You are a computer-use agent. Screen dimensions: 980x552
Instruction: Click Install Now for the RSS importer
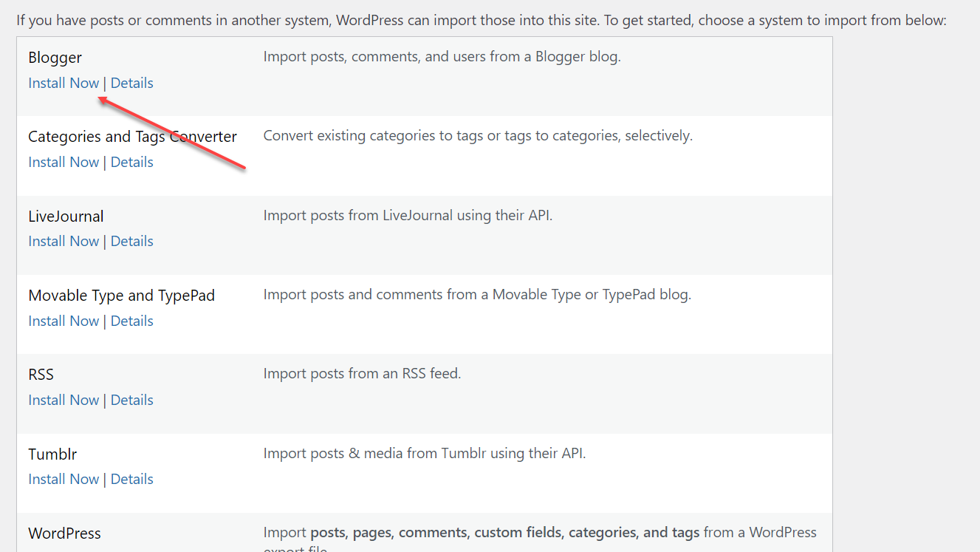64,400
